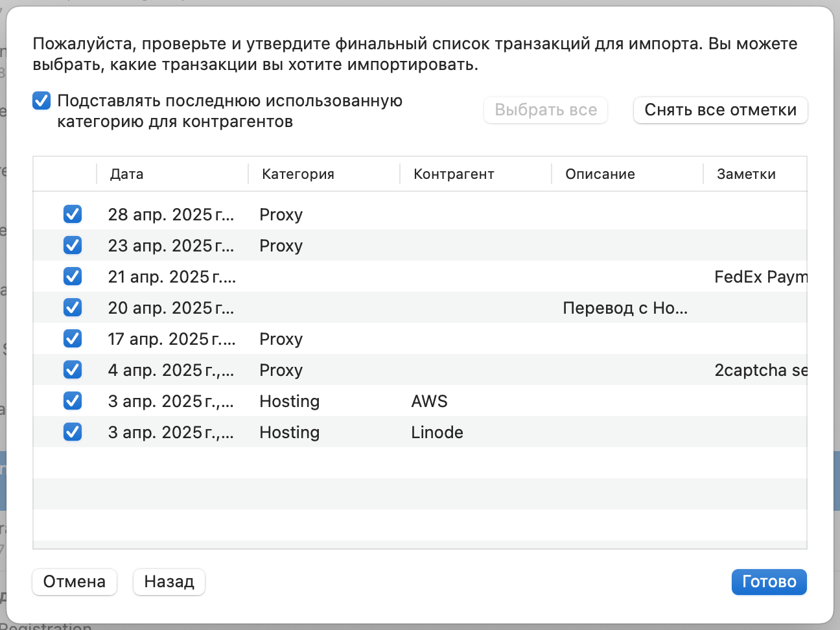Click the '2captcha se' notes cell

761,370
